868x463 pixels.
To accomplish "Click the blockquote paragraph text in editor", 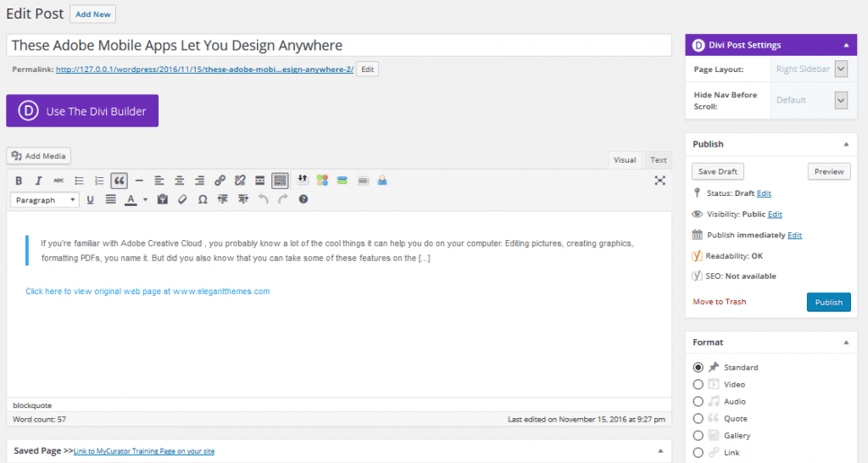I will pyautogui.click(x=337, y=250).
